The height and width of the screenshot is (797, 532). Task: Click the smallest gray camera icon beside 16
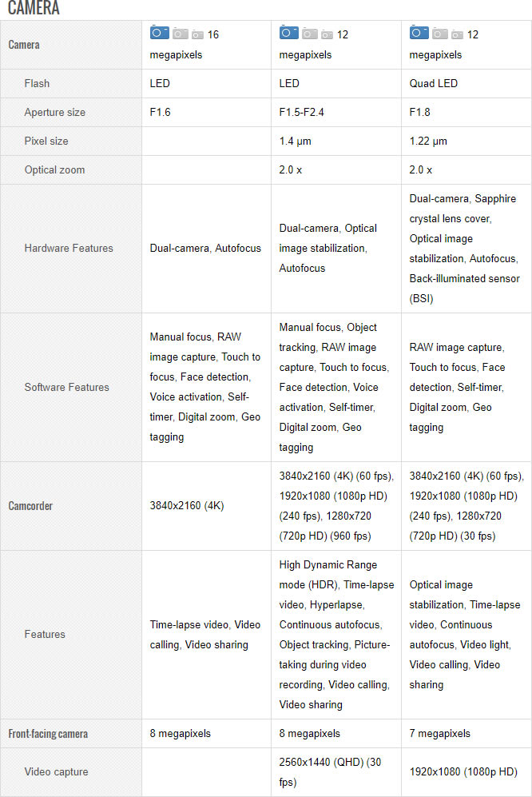197,34
